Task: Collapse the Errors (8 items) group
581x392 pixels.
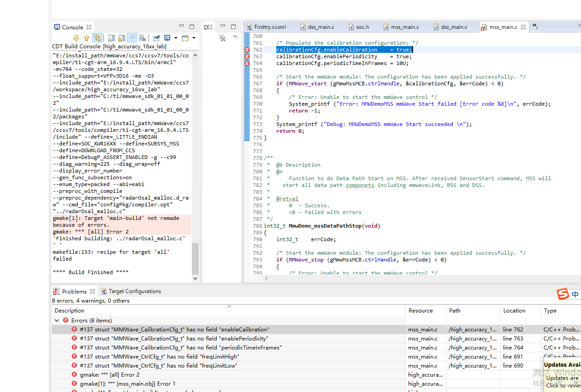Action: 57,320
